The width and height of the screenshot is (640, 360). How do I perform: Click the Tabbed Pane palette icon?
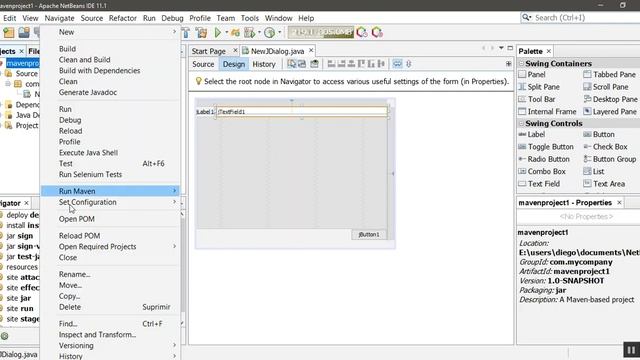click(587, 74)
